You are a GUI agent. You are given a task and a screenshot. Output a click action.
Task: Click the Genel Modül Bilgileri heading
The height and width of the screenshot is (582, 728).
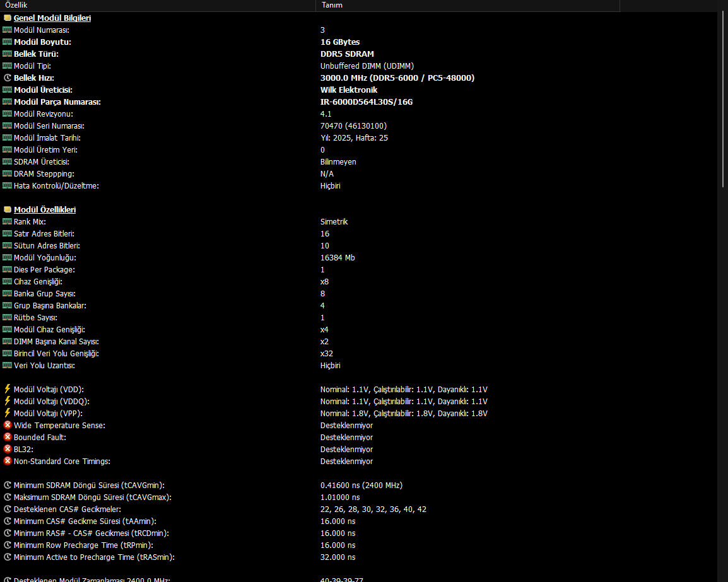tap(52, 18)
